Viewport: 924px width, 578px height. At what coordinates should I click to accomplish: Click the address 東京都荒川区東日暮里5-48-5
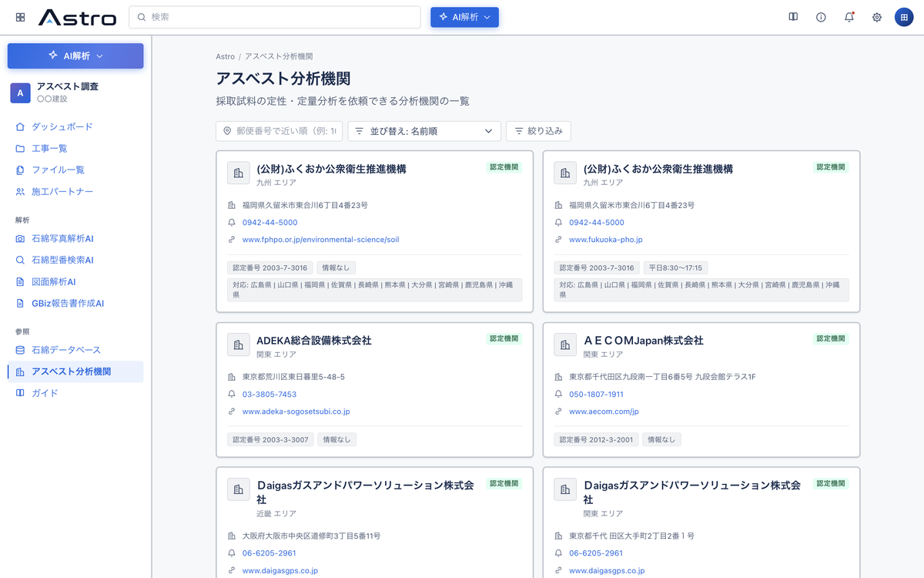click(293, 377)
